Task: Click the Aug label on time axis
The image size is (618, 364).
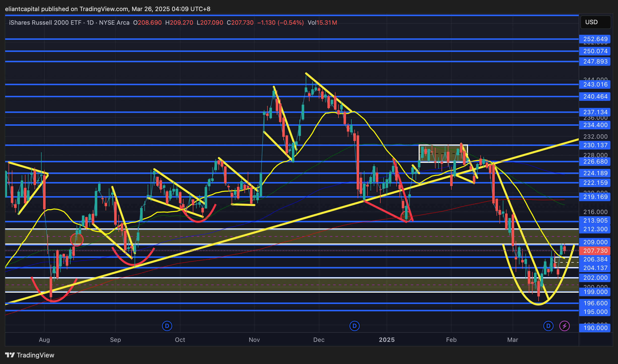Action: coord(44,340)
